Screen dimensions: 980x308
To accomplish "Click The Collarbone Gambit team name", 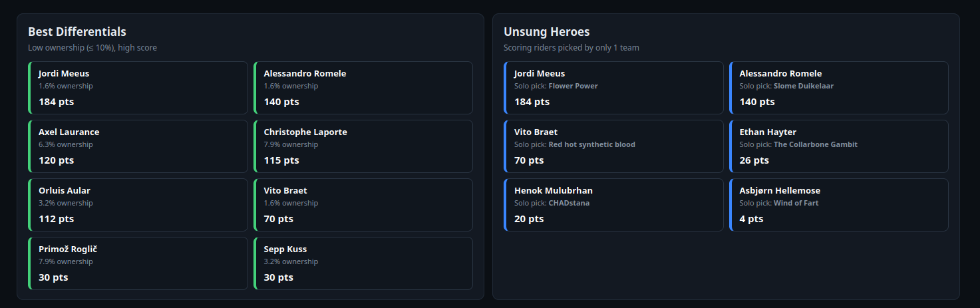I will 816,144.
